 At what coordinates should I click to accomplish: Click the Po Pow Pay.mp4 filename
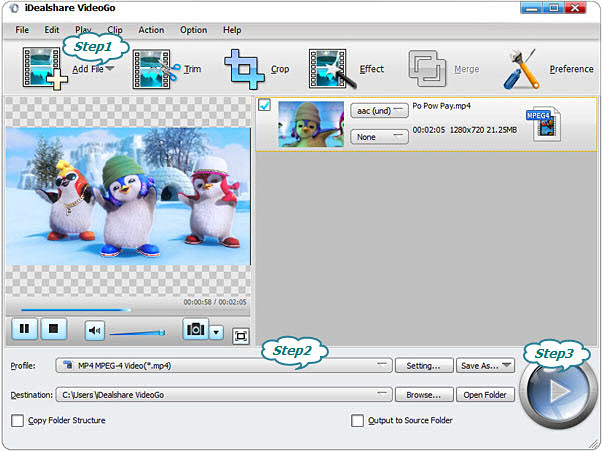[x=442, y=106]
